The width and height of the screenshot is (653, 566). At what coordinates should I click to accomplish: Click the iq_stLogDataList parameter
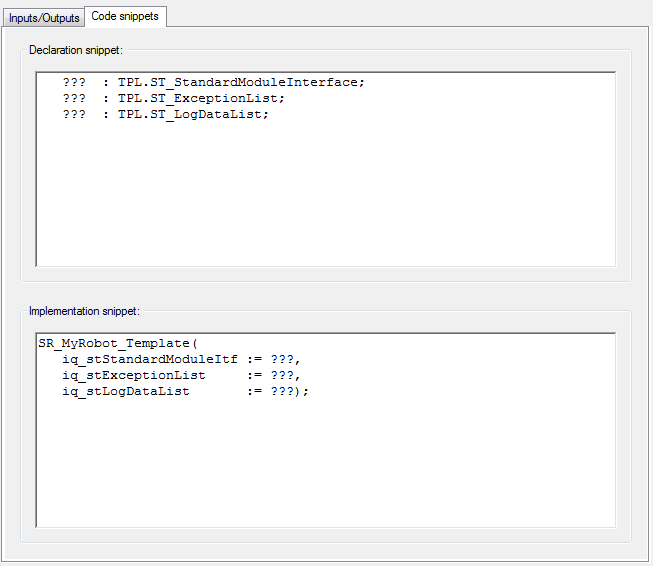[x=125, y=392]
